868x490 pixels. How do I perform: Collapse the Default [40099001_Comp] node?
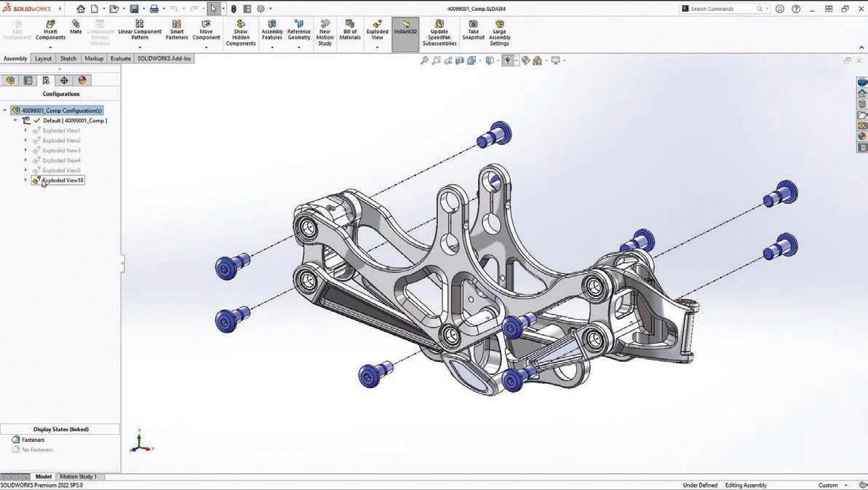[15, 120]
